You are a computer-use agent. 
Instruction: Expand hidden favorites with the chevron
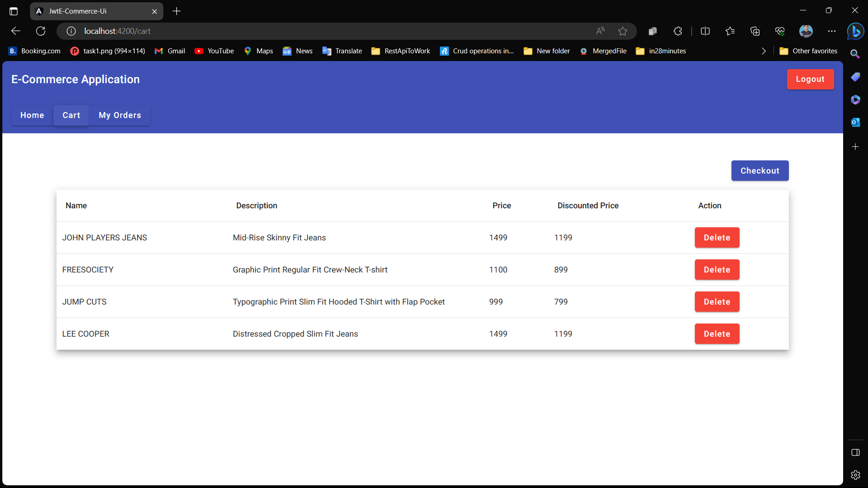[763, 51]
